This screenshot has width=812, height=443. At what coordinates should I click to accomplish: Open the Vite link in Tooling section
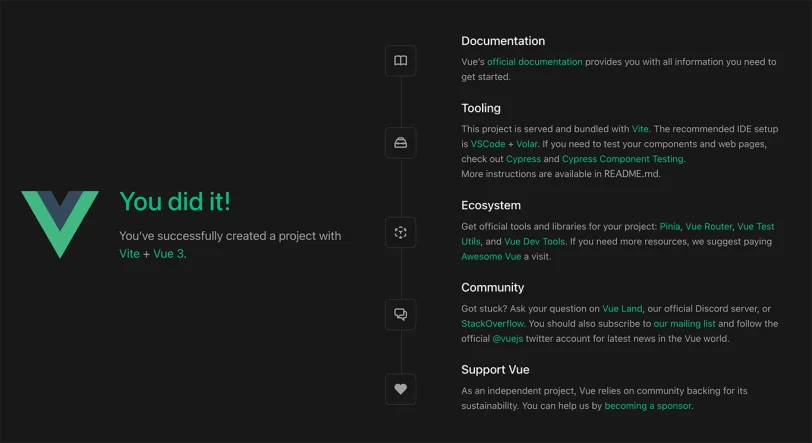640,129
